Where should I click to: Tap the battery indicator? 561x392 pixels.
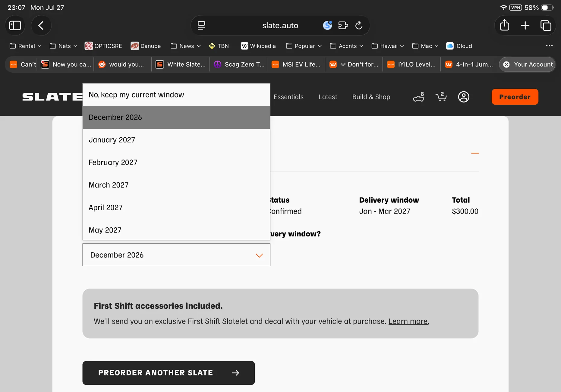pos(547,8)
